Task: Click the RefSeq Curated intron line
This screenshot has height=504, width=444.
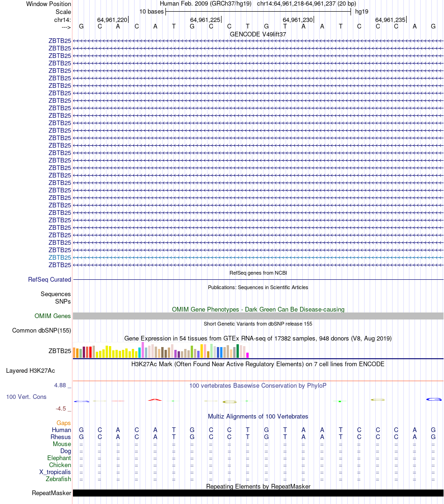Action: tap(258, 280)
